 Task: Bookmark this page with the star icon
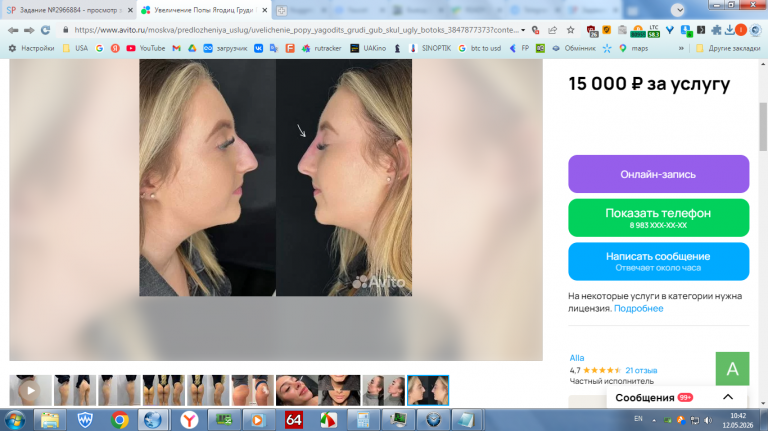tap(571, 30)
